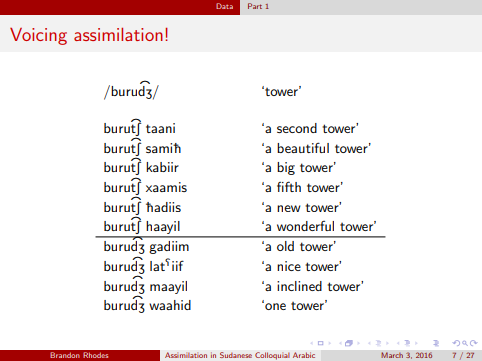Click the next slide arrow after rectangle icon

tap(329, 343)
